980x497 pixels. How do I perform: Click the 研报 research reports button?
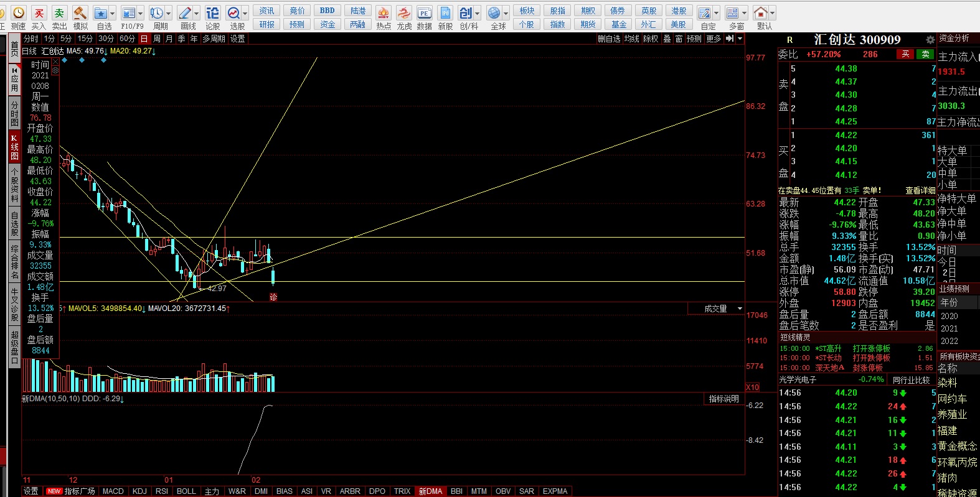click(267, 24)
